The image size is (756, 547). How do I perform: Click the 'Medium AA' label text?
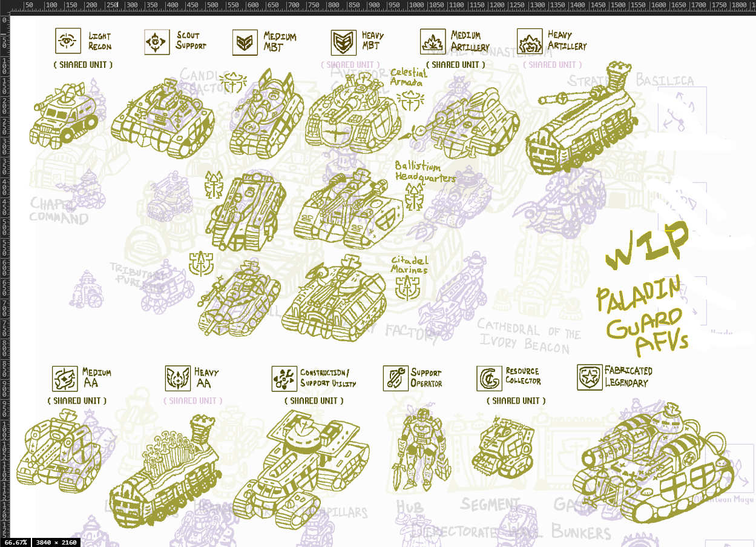pos(97,377)
